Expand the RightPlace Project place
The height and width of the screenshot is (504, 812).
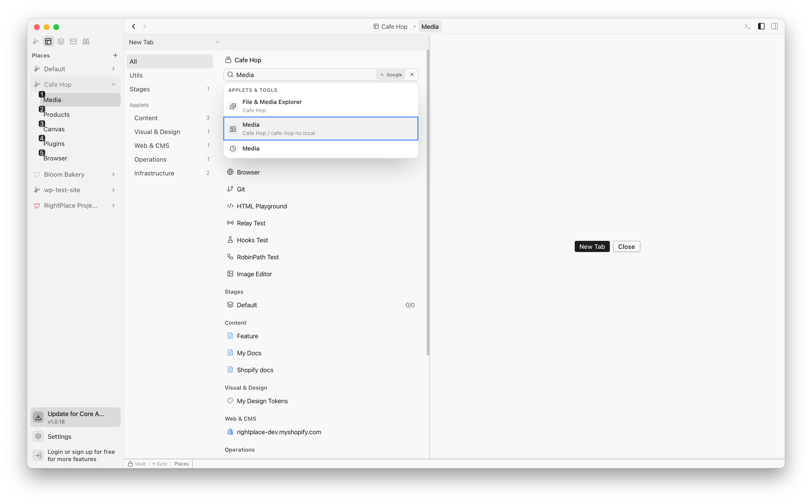tap(113, 205)
